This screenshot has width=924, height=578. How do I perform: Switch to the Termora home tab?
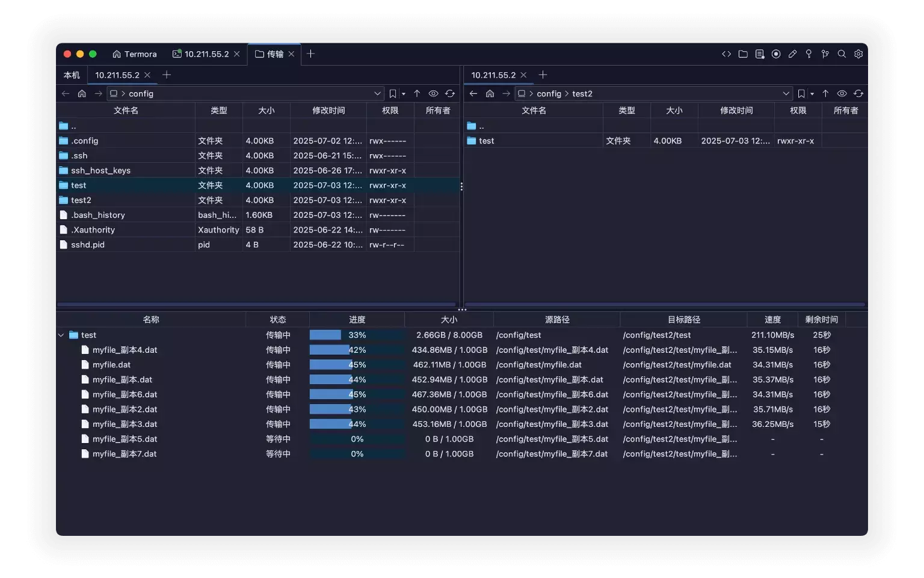click(134, 54)
